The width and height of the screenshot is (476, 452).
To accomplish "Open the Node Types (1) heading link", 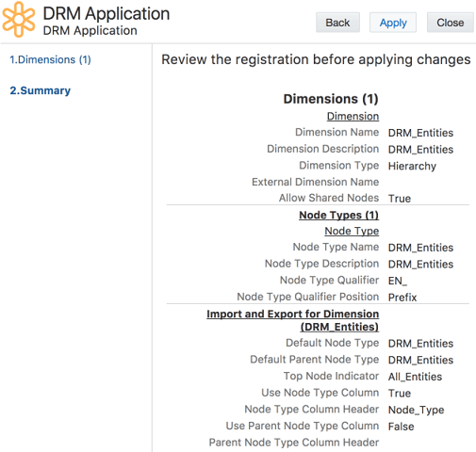I will coord(338,215).
